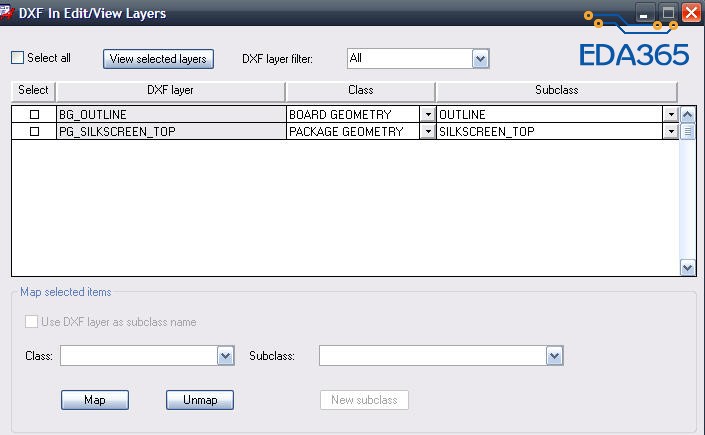Click the DXF layer column header
The height and width of the screenshot is (435, 705).
[170, 90]
